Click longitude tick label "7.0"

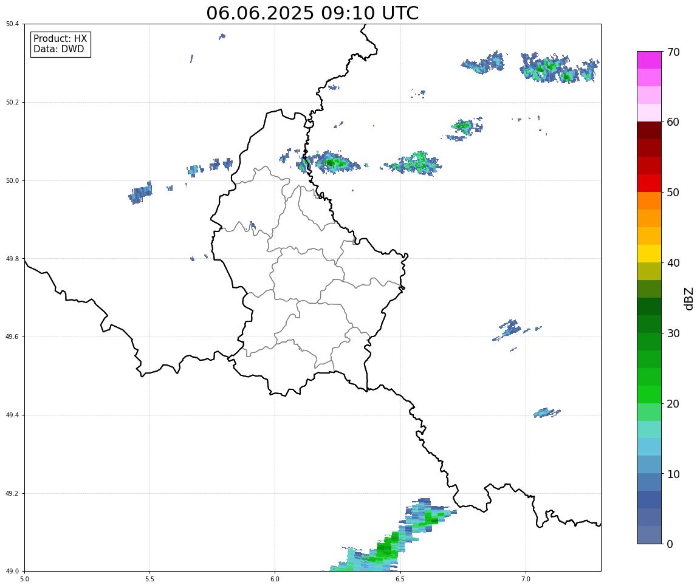[x=526, y=579]
